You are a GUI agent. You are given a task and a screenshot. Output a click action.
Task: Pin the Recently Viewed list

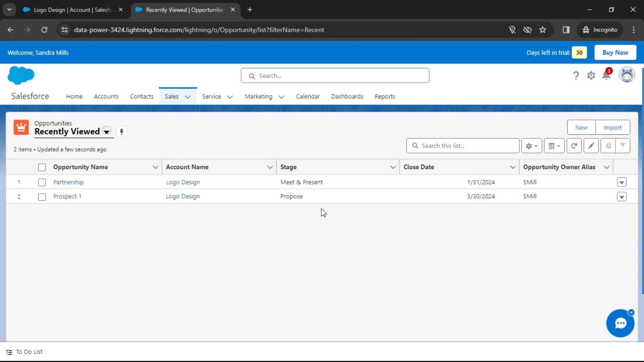pyautogui.click(x=122, y=132)
